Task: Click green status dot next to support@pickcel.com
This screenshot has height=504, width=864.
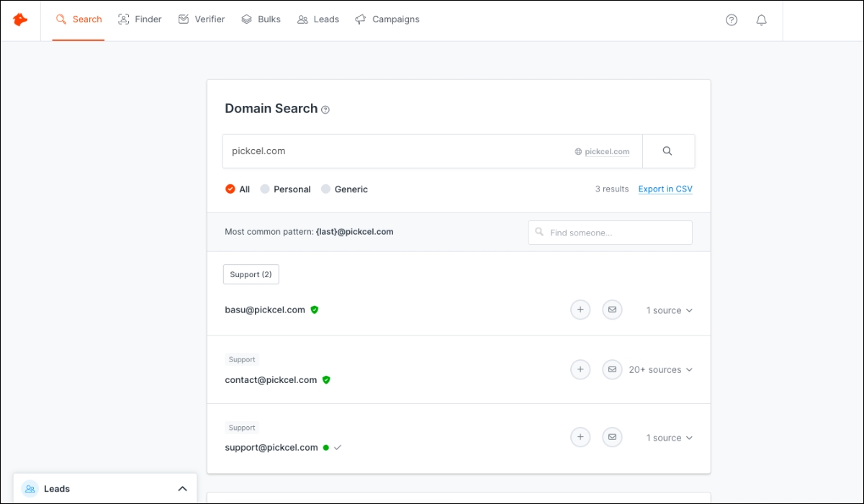Action: [x=326, y=447]
